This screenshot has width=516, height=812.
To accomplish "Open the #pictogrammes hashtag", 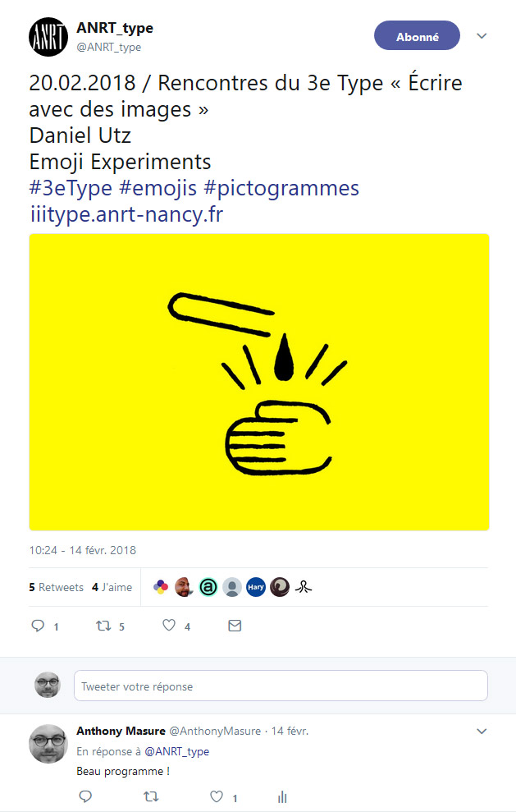I will (281, 188).
